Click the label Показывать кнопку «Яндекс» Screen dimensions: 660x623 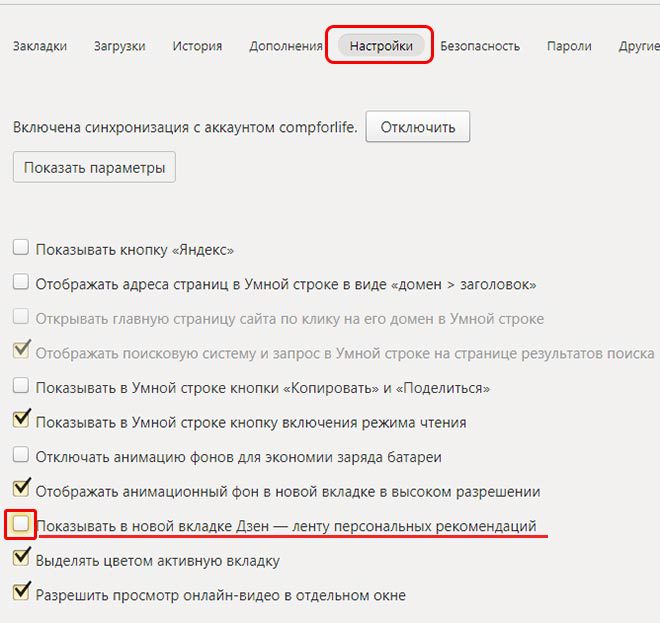coord(134,250)
